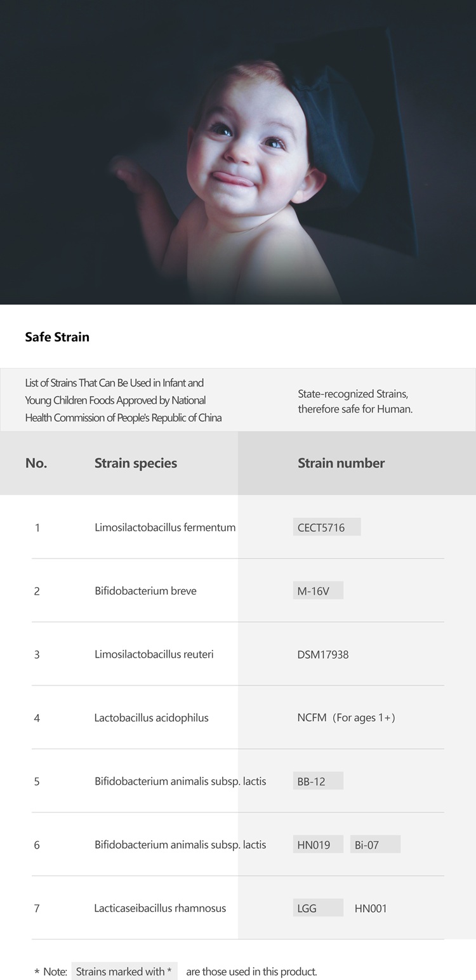The height and width of the screenshot is (980, 476).
Task: Select the Bi-07 strain tag
Action: coord(374,844)
